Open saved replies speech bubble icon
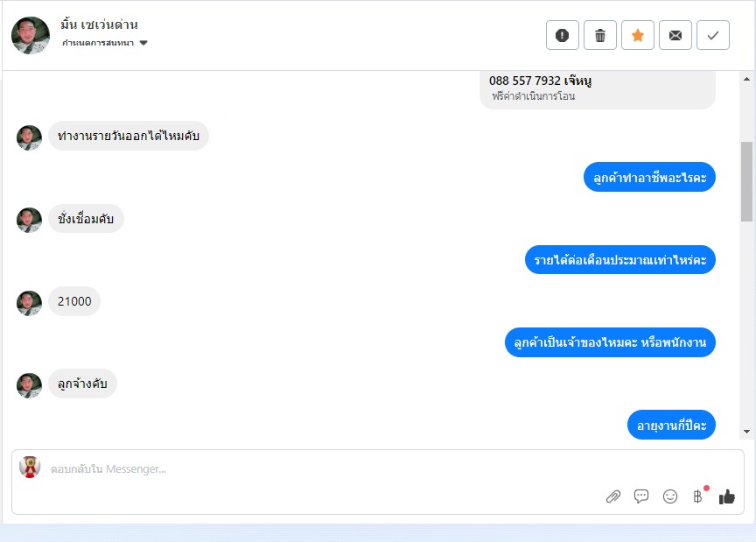 pos(641,496)
